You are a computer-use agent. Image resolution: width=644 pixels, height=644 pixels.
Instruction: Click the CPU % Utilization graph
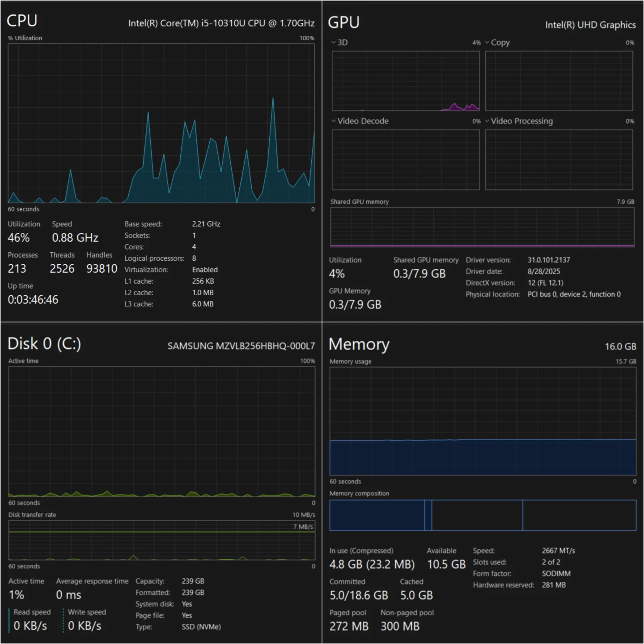pos(161,123)
